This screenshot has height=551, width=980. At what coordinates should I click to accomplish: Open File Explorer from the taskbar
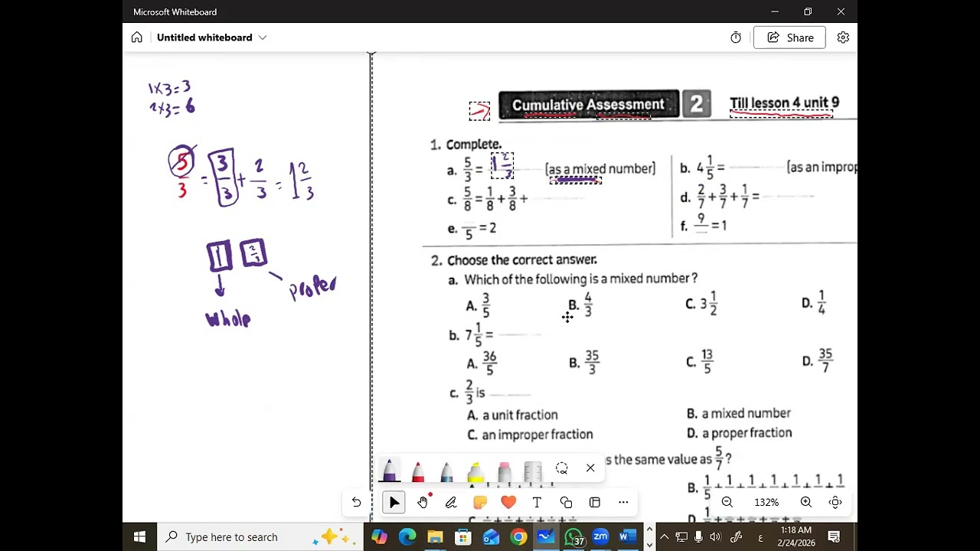pyautogui.click(x=435, y=537)
